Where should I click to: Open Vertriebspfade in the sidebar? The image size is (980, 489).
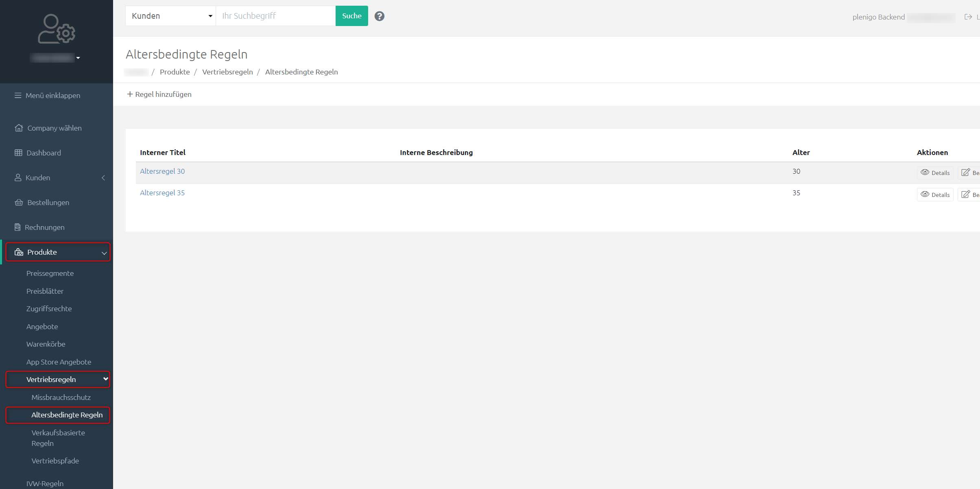coord(55,461)
